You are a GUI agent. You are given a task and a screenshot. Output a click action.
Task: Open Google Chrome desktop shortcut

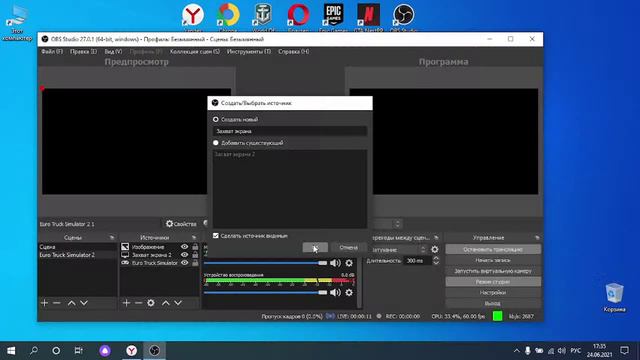click(228, 17)
